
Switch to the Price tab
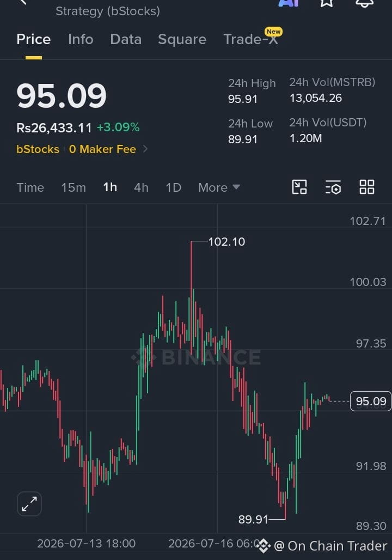(x=34, y=39)
